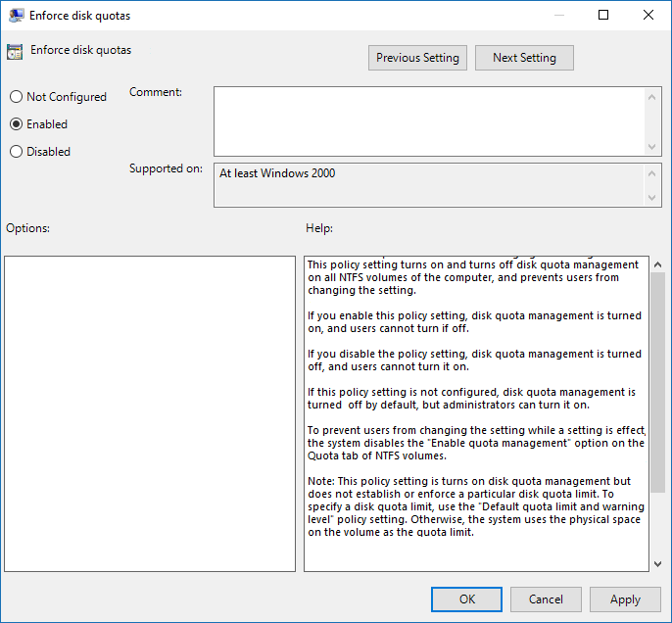The image size is (672, 623).
Task: Click 'If this policy setting is not configured' text
Action: click(471, 398)
